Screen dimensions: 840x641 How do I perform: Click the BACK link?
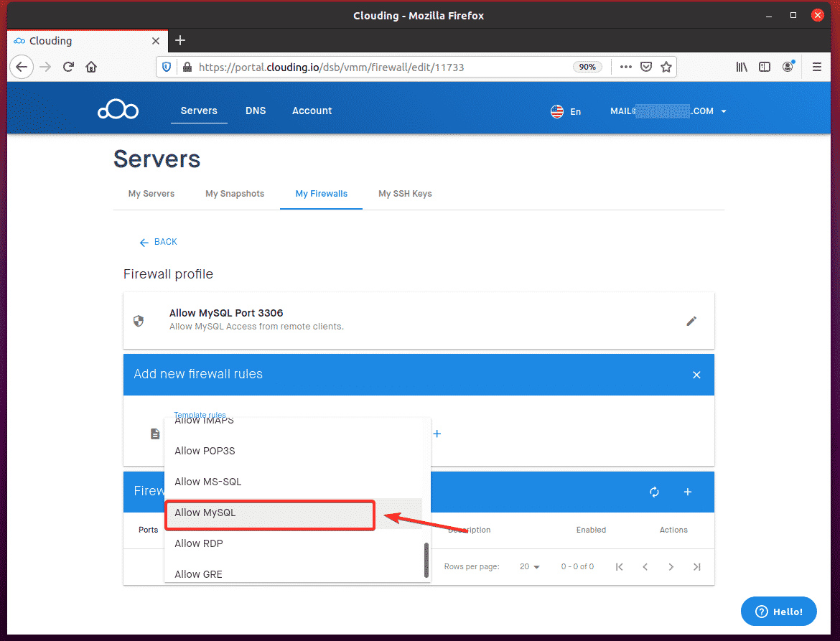point(159,242)
